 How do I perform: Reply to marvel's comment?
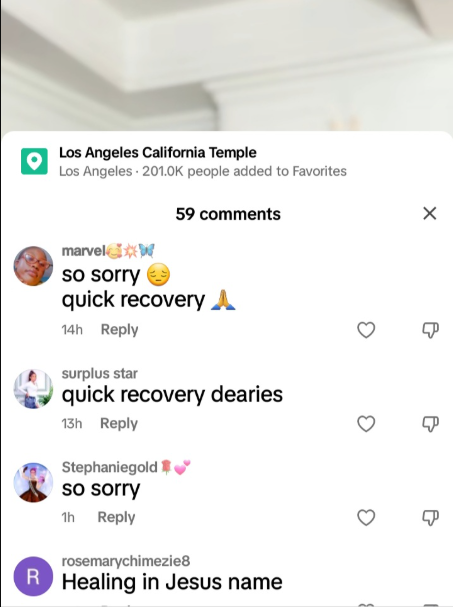tap(119, 330)
